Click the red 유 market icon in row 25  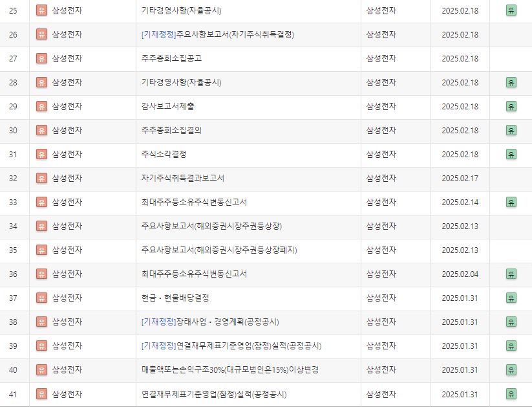coord(41,10)
